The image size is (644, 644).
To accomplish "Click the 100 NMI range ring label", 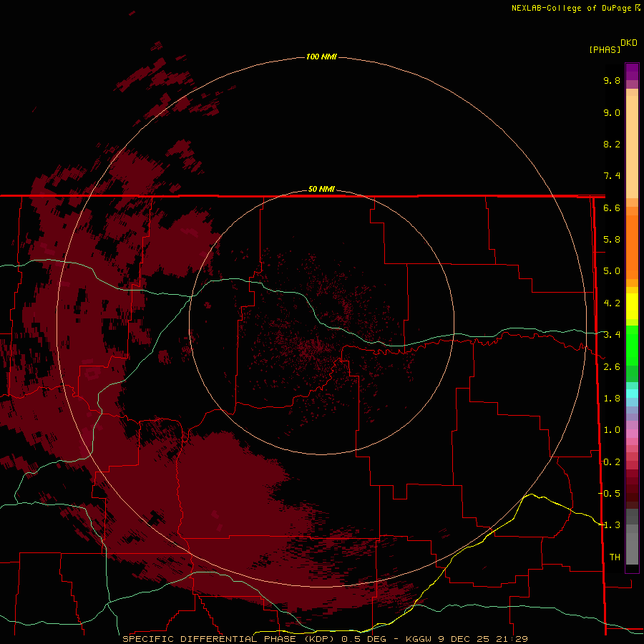I will coord(321,57).
